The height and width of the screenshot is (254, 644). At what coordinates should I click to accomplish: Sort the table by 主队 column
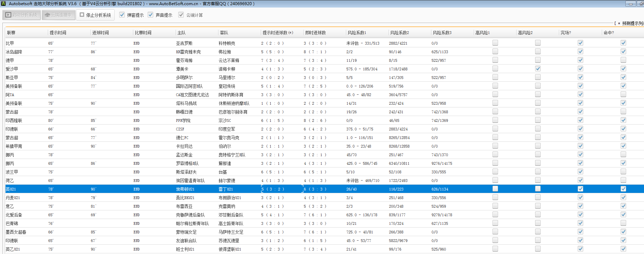181,33
